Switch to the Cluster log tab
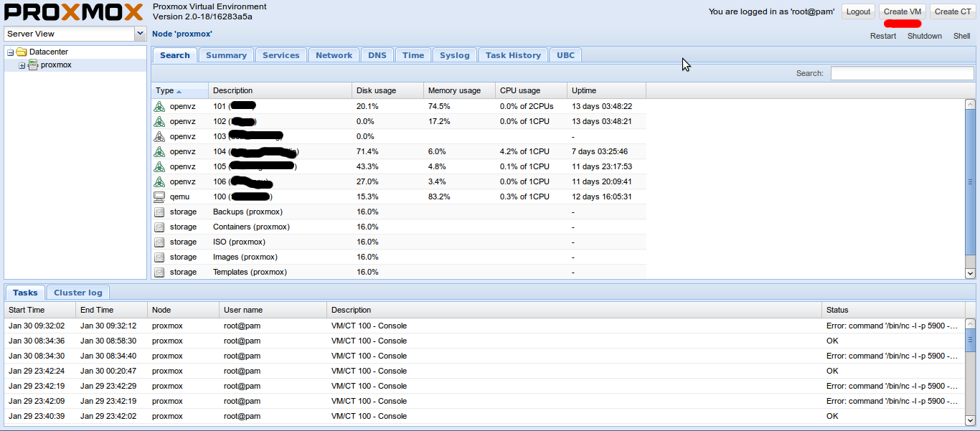 point(78,293)
